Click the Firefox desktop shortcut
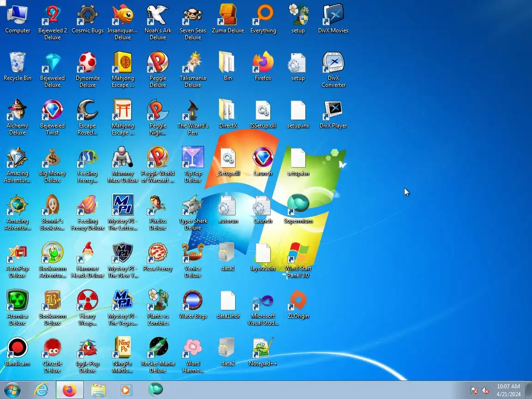 263,63
